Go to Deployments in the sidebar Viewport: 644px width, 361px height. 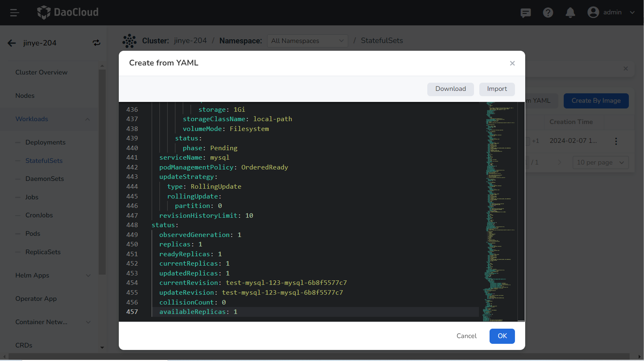click(45, 142)
